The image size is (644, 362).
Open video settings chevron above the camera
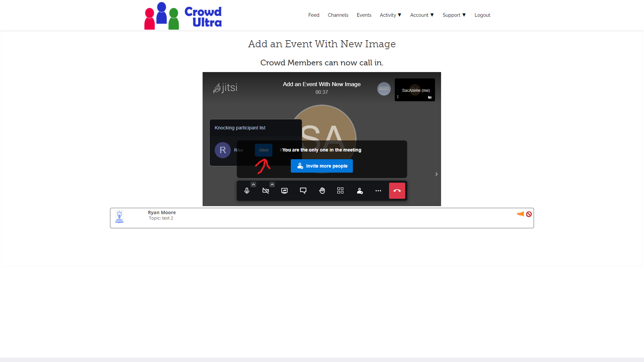tap(272, 184)
